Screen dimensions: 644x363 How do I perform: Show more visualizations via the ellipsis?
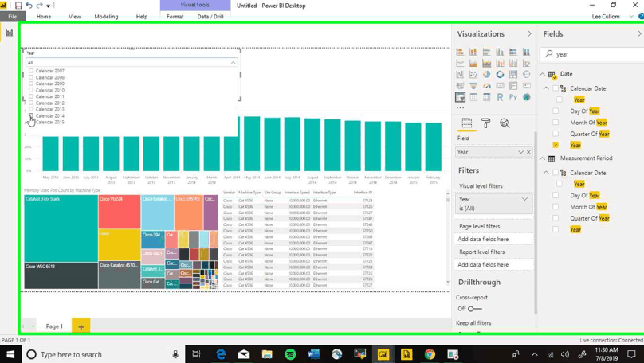[x=461, y=108]
